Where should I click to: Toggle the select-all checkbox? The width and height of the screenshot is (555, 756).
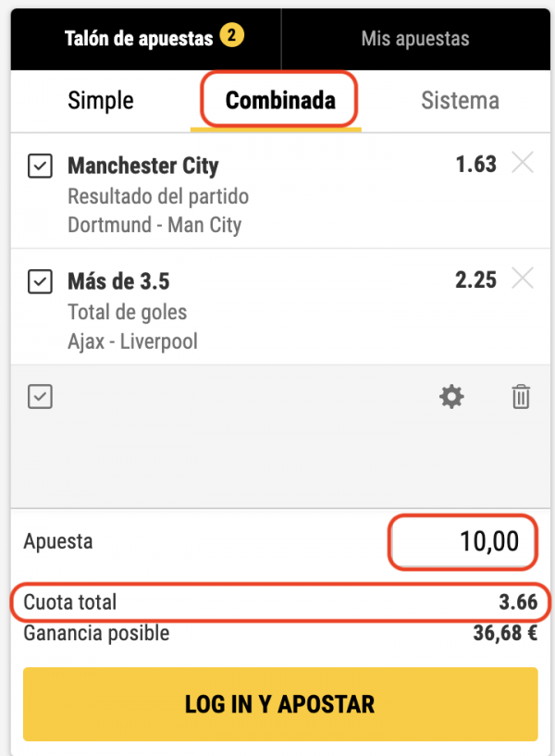click(40, 397)
